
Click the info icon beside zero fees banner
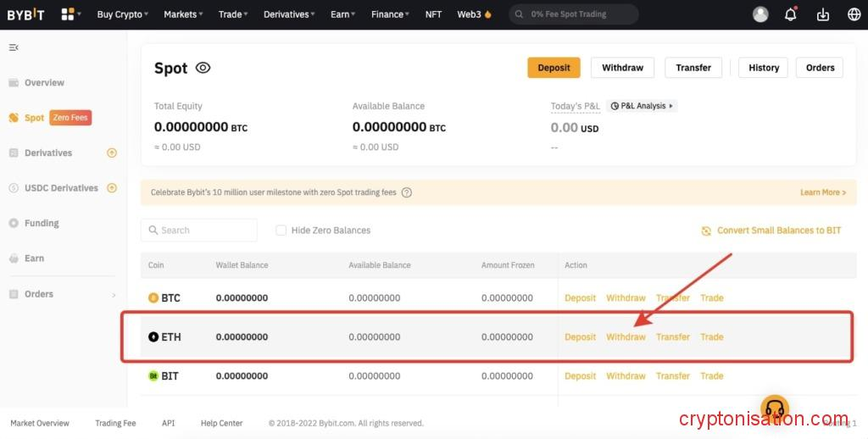click(x=407, y=192)
